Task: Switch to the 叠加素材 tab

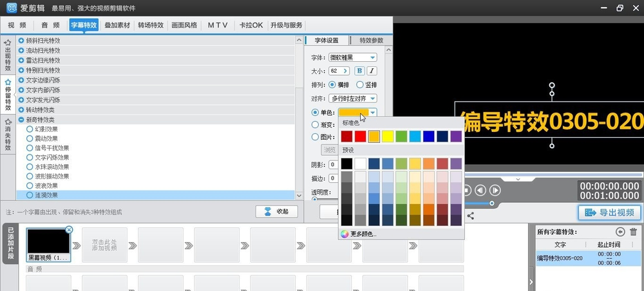Action: click(117, 25)
